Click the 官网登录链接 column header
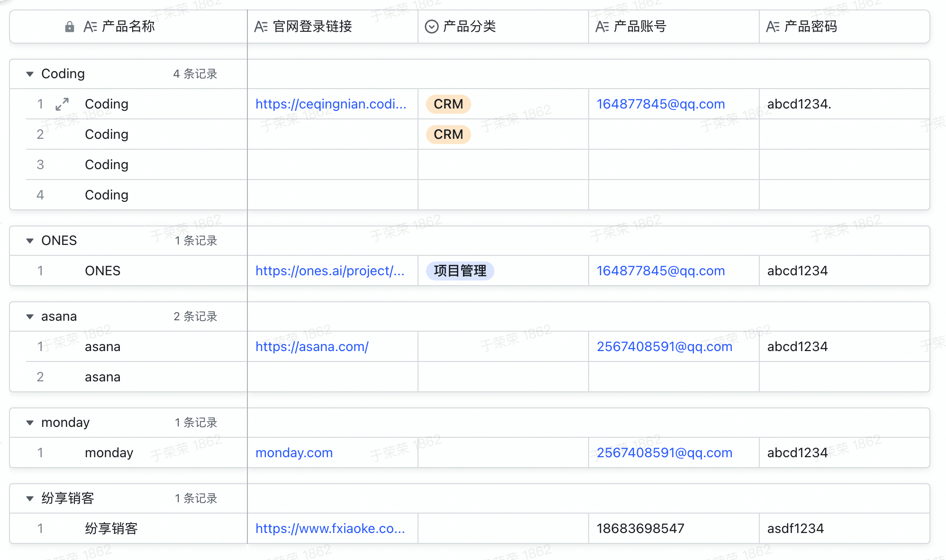 [x=332, y=27]
